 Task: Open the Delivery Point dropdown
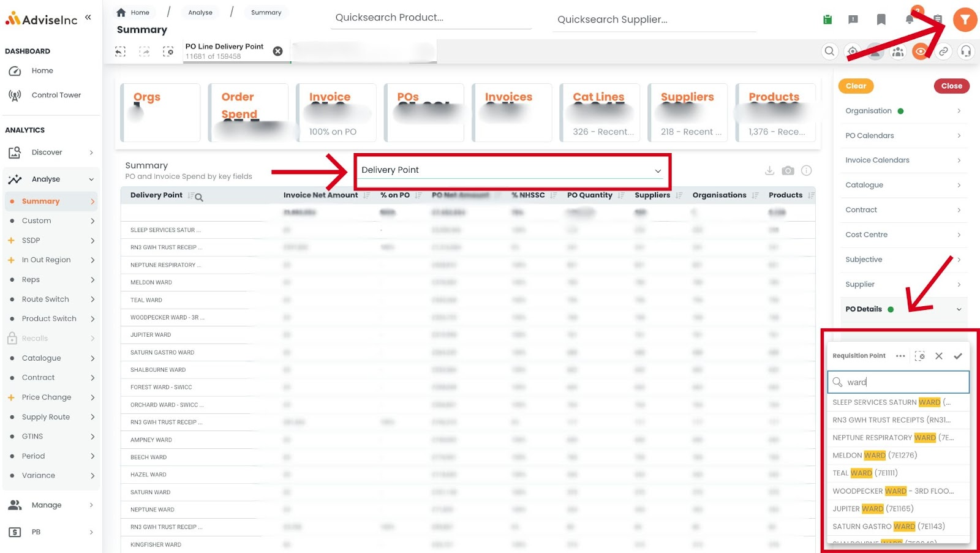point(511,170)
